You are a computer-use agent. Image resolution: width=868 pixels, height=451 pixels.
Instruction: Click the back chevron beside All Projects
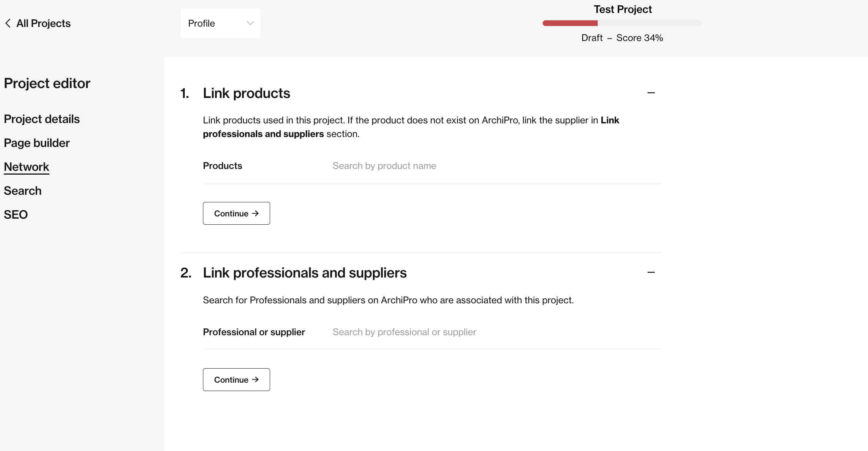(8, 24)
